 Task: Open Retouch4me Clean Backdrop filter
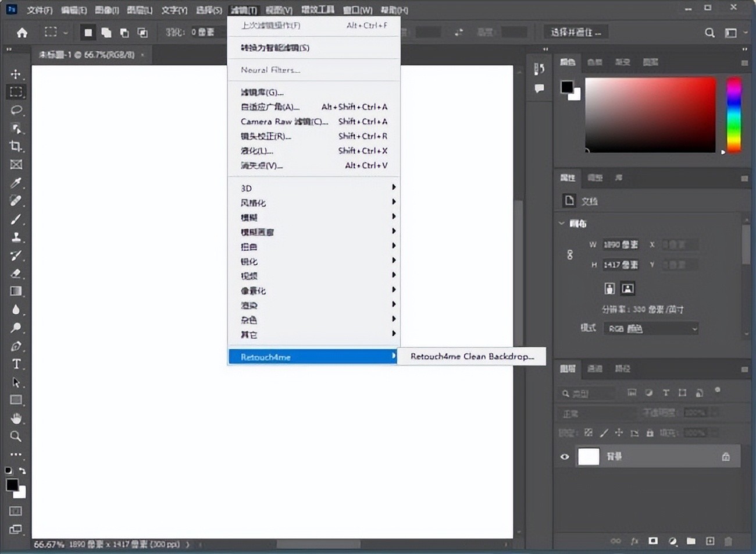(x=472, y=356)
